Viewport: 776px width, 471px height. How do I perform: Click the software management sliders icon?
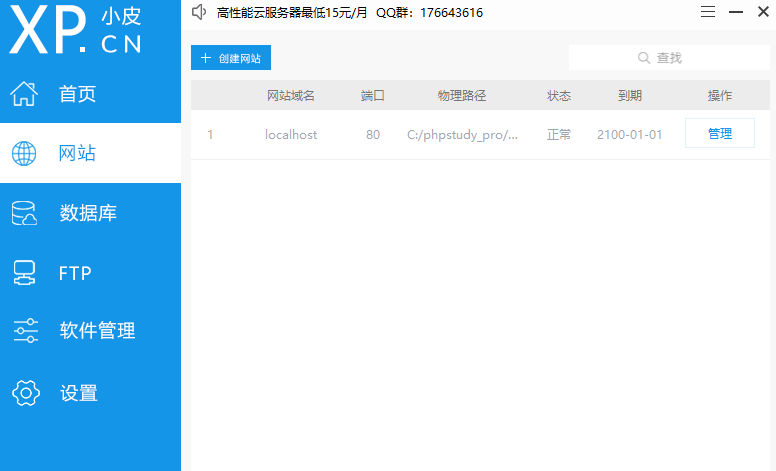pos(25,330)
